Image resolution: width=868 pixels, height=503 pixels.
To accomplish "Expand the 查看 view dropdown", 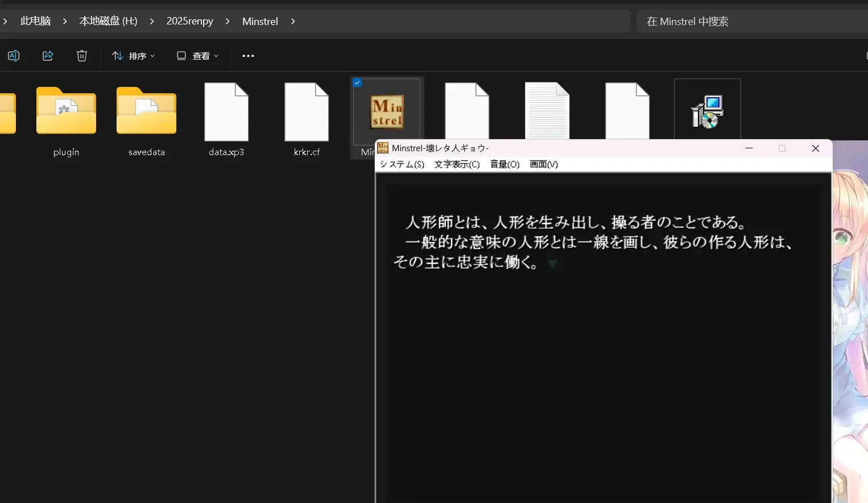I will [197, 56].
